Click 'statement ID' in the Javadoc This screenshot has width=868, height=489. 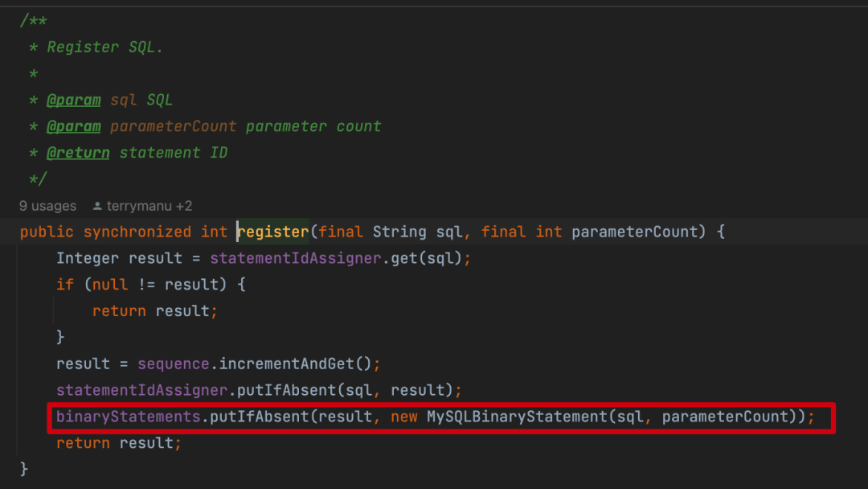174,153
